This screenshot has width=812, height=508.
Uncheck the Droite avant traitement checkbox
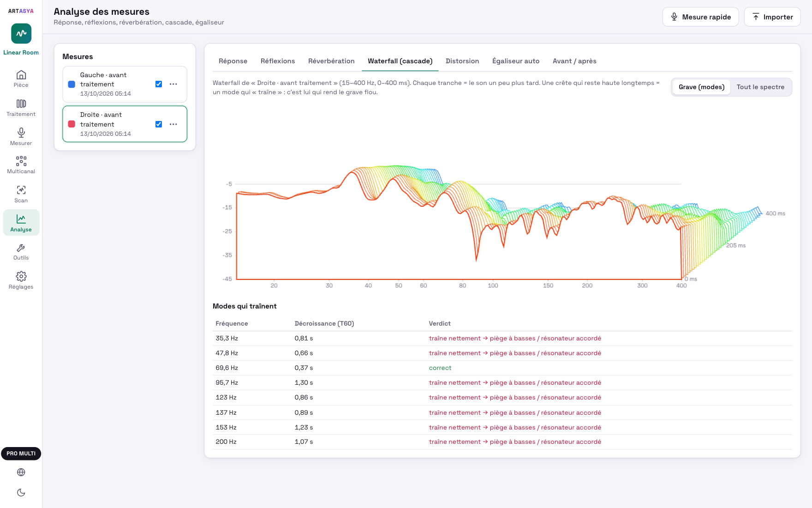coord(159,124)
